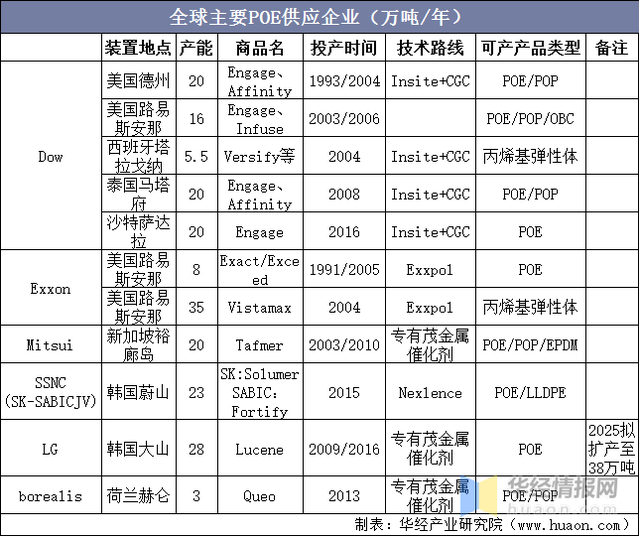Select the '技术路线' column header
Screen dimensions: 640x537
tap(430, 48)
